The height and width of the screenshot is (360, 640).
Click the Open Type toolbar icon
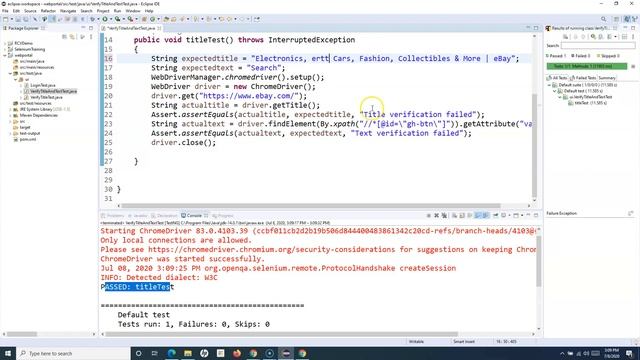pos(166,19)
